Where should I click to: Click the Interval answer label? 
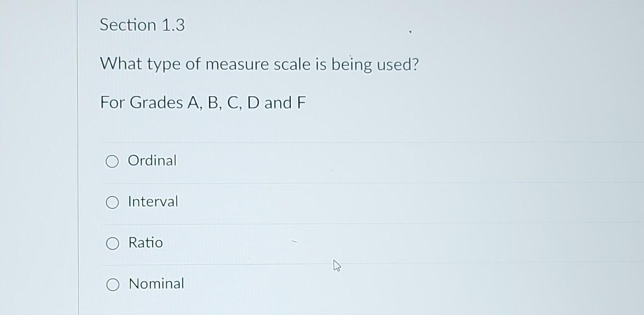tap(152, 202)
